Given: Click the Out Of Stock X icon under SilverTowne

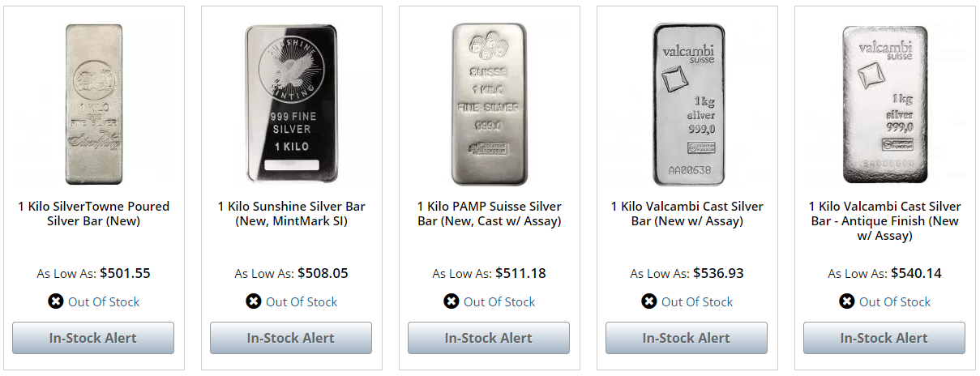Looking at the screenshot, I should click(x=55, y=301).
